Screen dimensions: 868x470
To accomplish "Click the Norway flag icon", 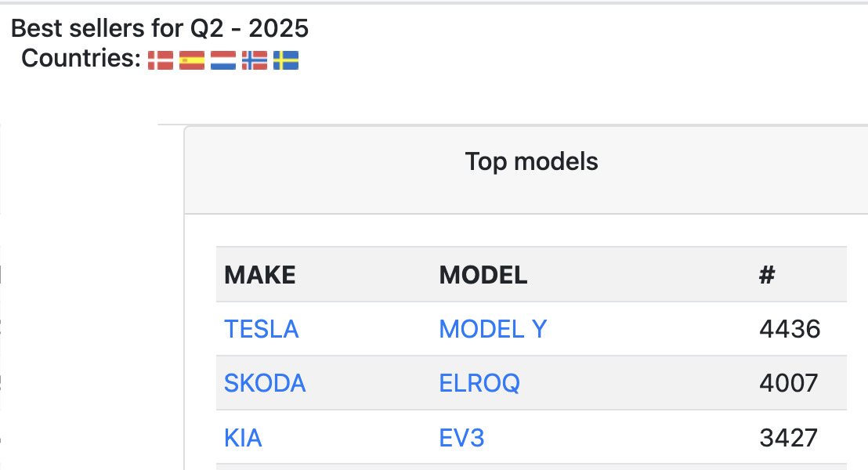I will 255,60.
